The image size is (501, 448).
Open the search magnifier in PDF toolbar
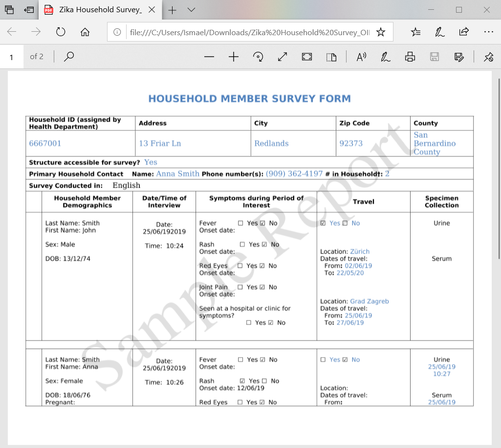point(69,57)
